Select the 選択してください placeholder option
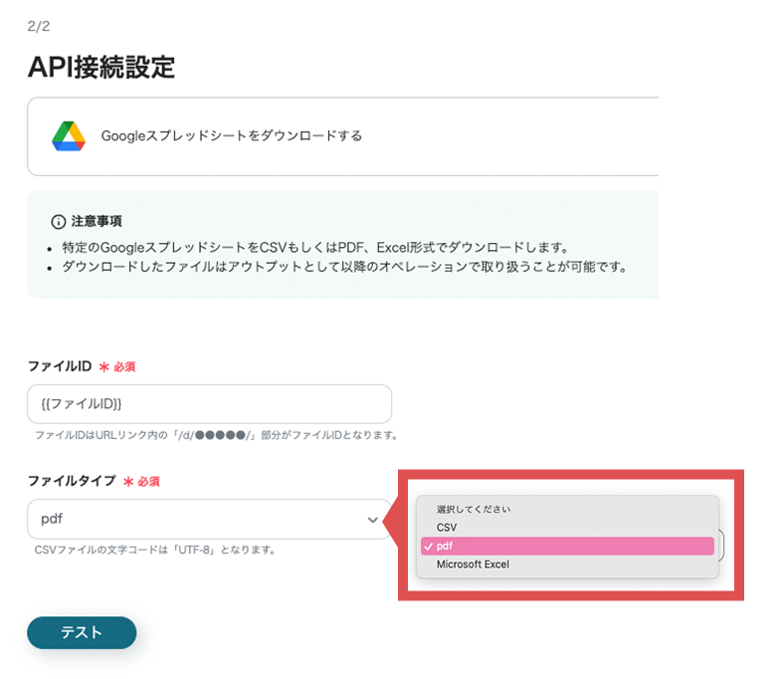Screen dimensions: 784x679 pos(473,510)
